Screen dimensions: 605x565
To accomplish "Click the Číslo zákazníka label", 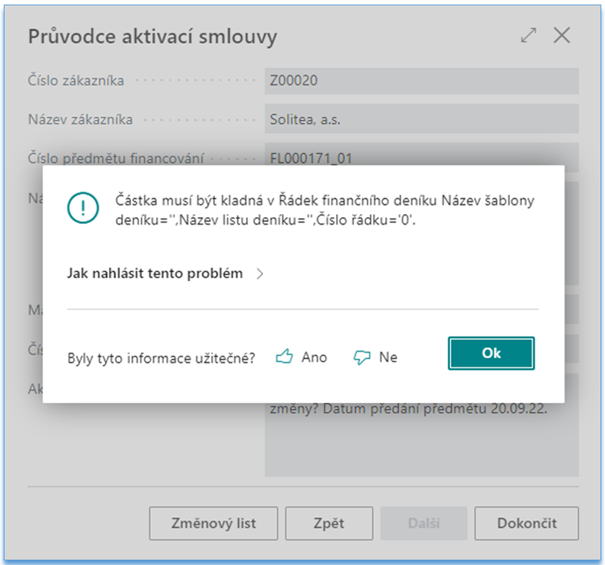I will pyautogui.click(x=72, y=81).
